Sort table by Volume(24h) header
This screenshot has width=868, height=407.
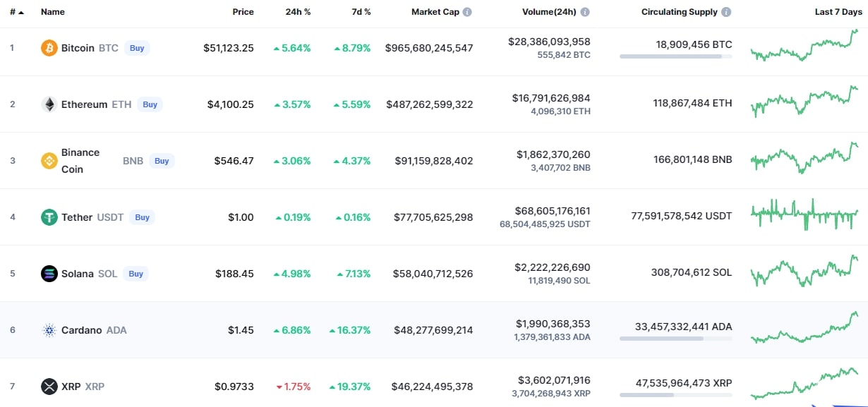click(x=549, y=12)
